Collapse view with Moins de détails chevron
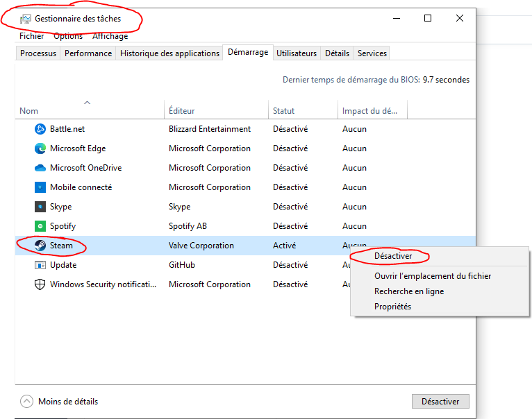 pyautogui.click(x=26, y=401)
